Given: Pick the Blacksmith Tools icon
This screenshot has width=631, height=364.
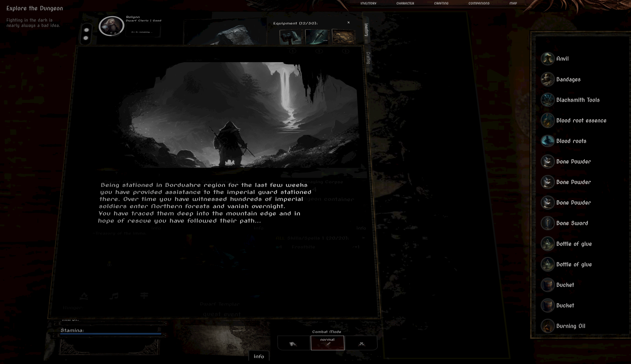Looking at the screenshot, I should (x=547, y=100).
